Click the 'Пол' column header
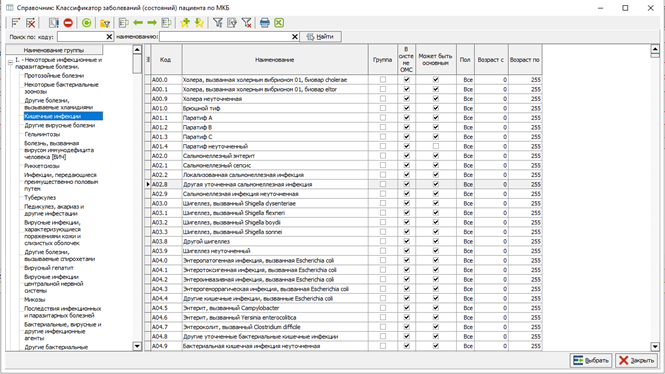This screenshot has height=374, width=665. 465,60
